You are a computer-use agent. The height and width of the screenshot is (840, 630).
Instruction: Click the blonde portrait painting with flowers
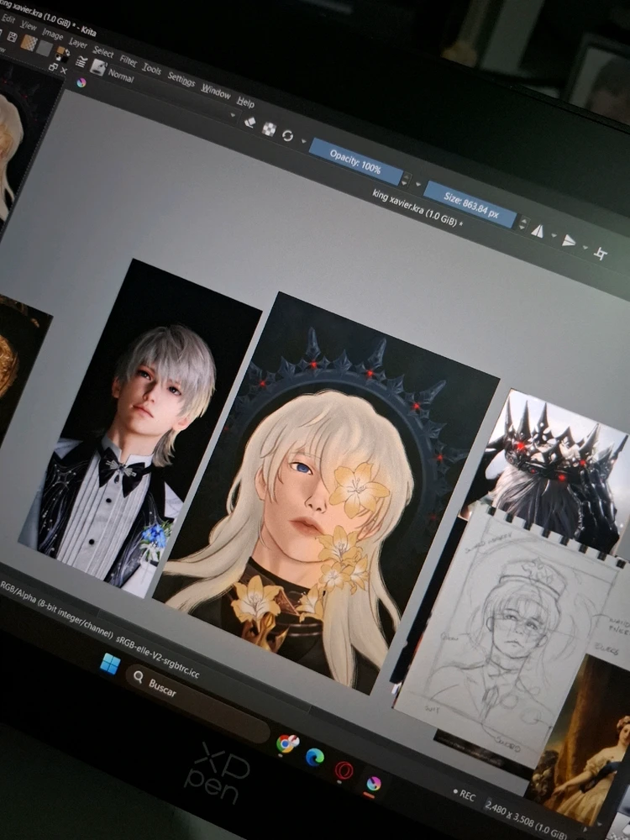pos(326,491)
